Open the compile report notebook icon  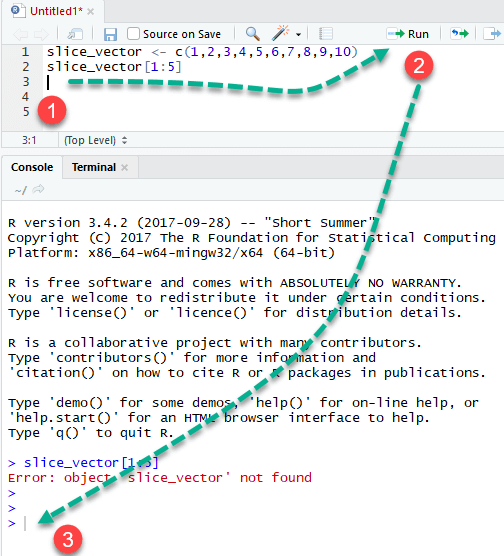click(x=326, y=34)
